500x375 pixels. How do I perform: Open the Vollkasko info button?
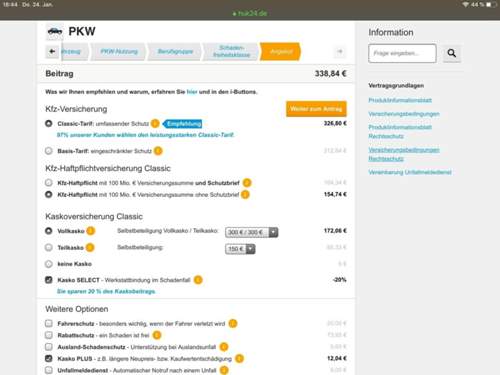pos(91,231)
